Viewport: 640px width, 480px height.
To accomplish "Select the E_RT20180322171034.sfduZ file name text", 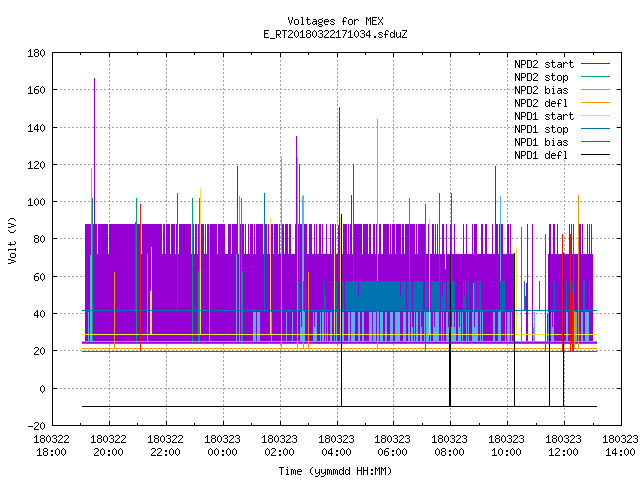I will click(x=335, y=34).
